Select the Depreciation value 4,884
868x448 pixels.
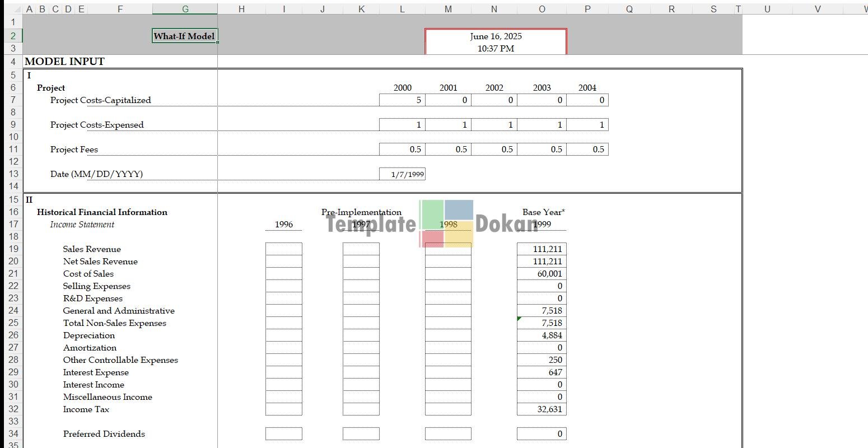click(x=542, y=335)
